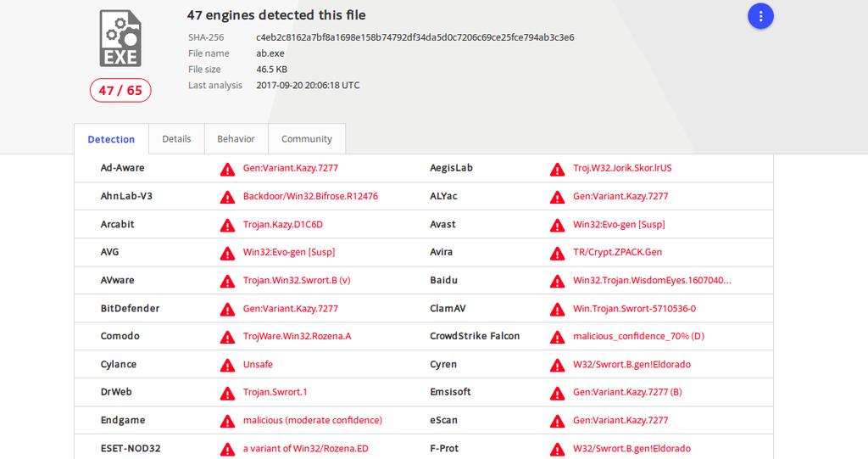Click the heading 47 engines detected this file
868x459 pixels.
[276, 15]
